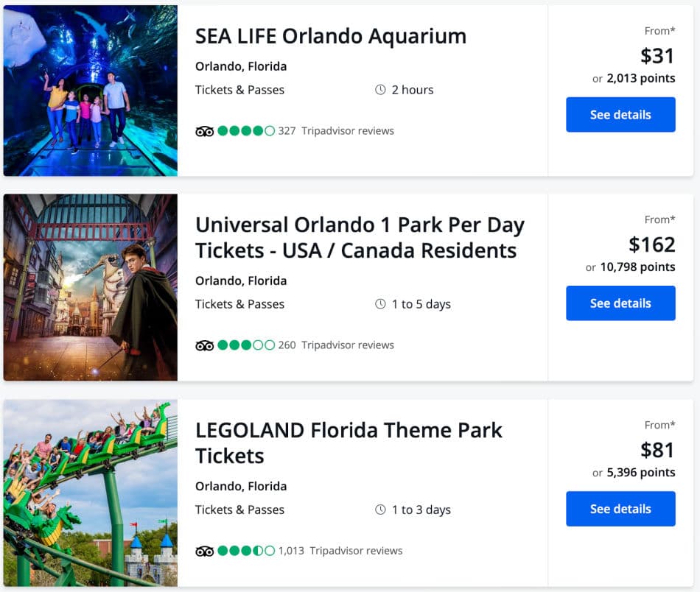This screenshot has height=592, width=700.
Task: Click Tripadvisor owl icon on SEA LIFE listing
Action: [x=204, y=131]
